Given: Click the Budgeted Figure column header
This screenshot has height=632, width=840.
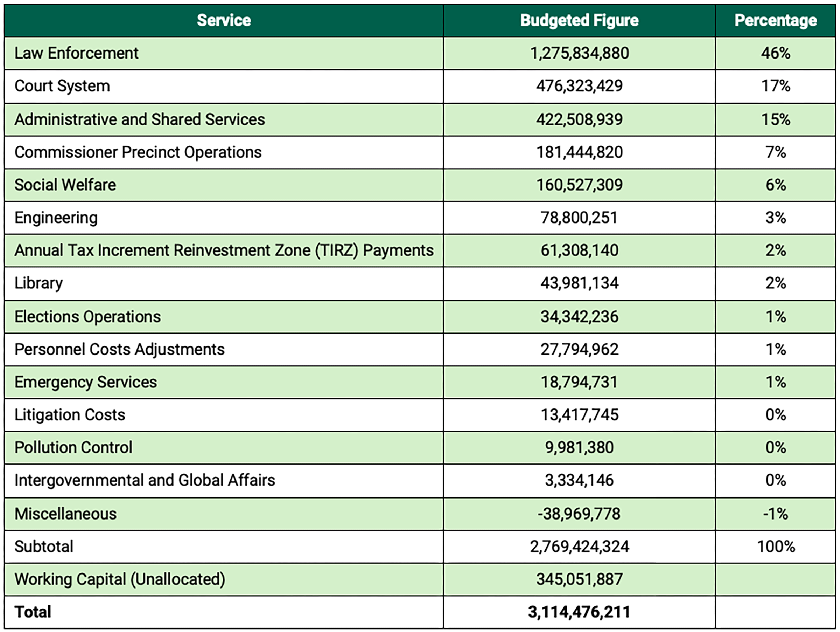Looking at the screenshot, I should point(579,21).
